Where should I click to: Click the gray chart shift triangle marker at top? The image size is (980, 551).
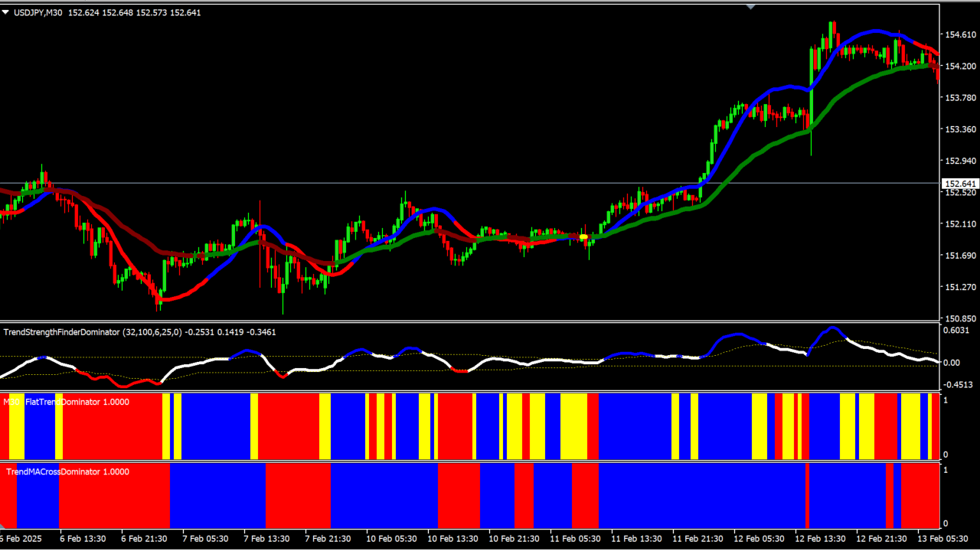(751, 7)
